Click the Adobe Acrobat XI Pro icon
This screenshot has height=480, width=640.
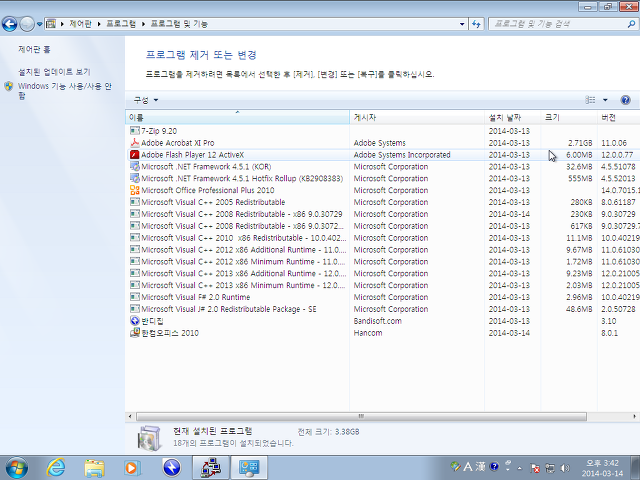[x=135, y=142]
